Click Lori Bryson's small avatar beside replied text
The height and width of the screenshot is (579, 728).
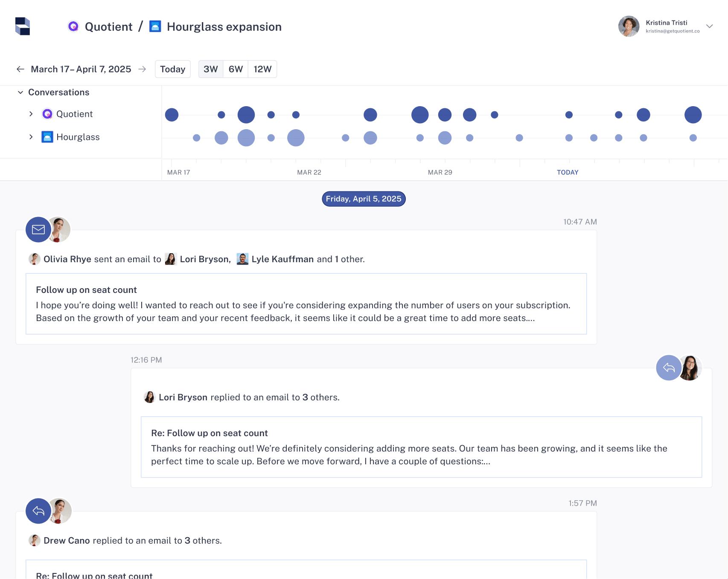149,397
